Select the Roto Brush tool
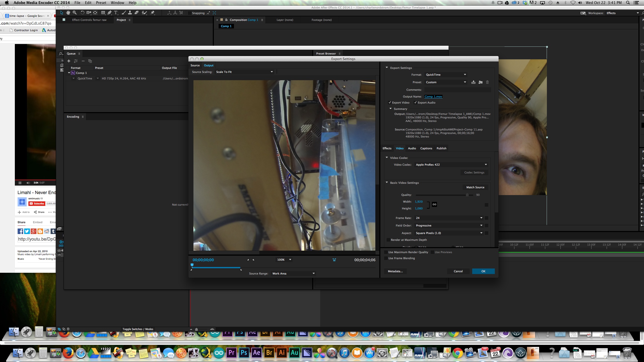This screenshot has height=362, width=644. click(x=144, y=13)
